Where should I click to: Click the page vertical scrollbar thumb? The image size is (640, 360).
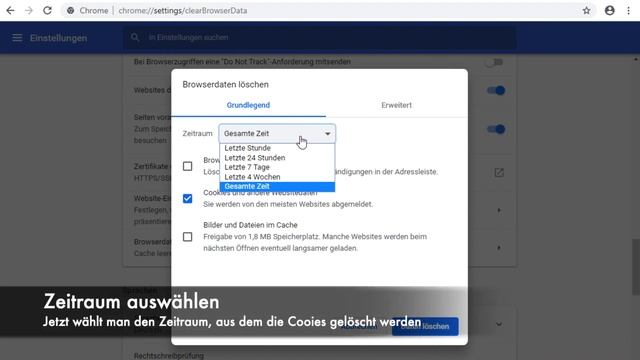point(636,267)
